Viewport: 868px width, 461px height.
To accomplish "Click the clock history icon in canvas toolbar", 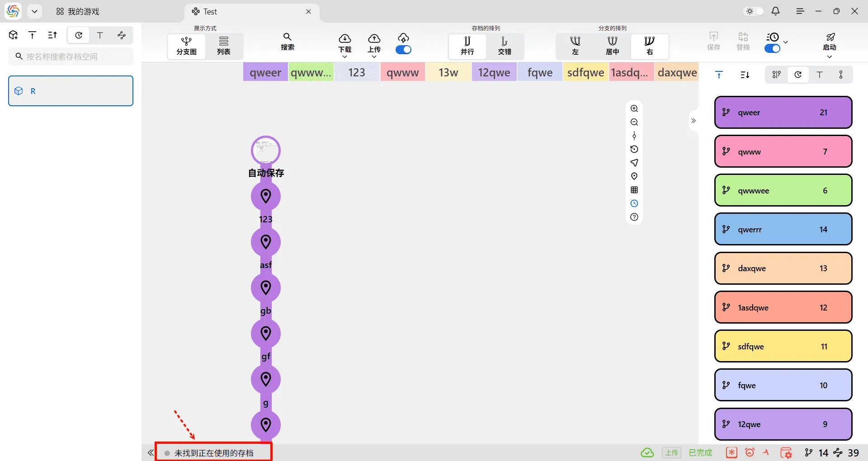I will (634, 203).
